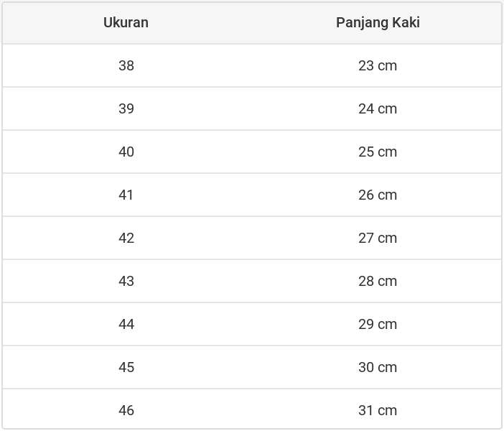Click size 44 in the table
Viewport: 504px width, 431px height.
[x=126, y=324]
